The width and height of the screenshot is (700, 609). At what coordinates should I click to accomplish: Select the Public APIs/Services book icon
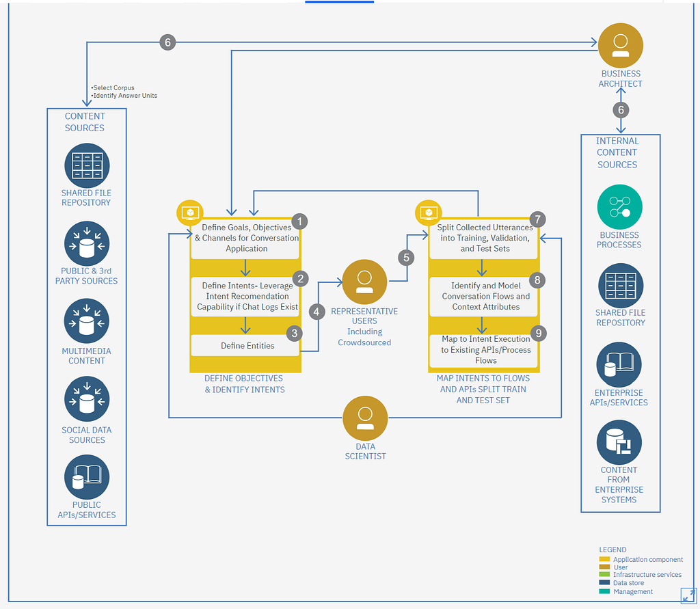pyautogui.click(x=87, y=477)
